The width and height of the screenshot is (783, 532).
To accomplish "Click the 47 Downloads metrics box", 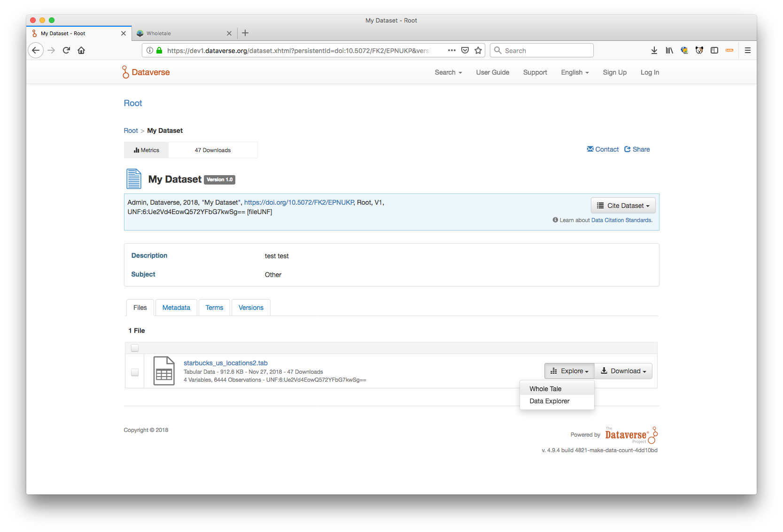I will tap(213, 150).
